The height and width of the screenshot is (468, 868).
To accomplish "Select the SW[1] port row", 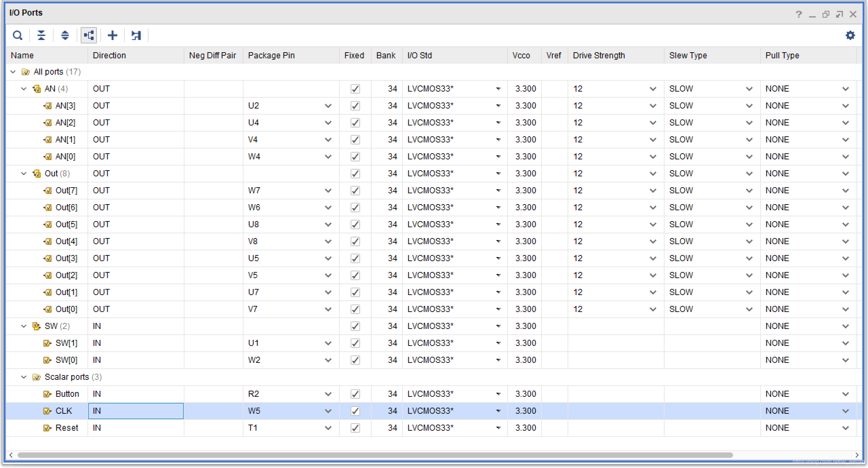I will click(x=66, y=343).
